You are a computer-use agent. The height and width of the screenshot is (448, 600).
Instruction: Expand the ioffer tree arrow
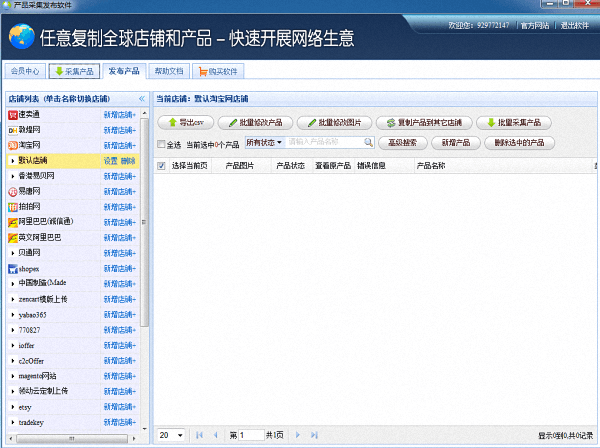[x=13, y=345]
